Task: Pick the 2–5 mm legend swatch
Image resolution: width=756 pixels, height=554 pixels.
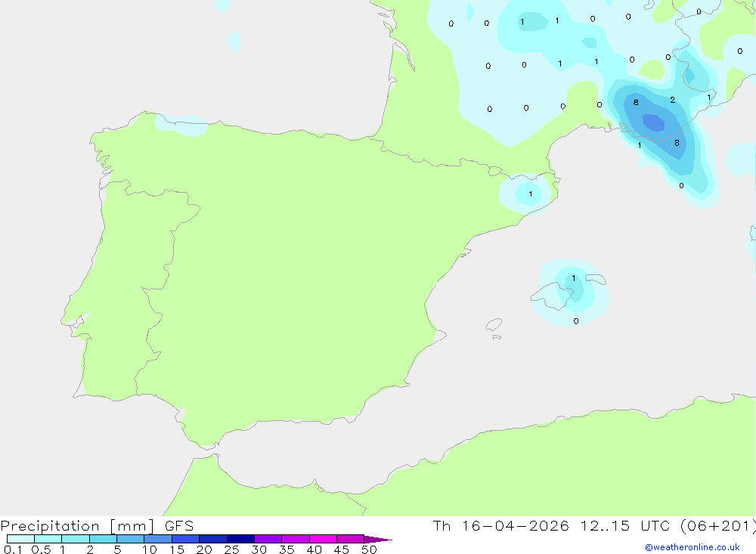Action: [x=103, y=539]
